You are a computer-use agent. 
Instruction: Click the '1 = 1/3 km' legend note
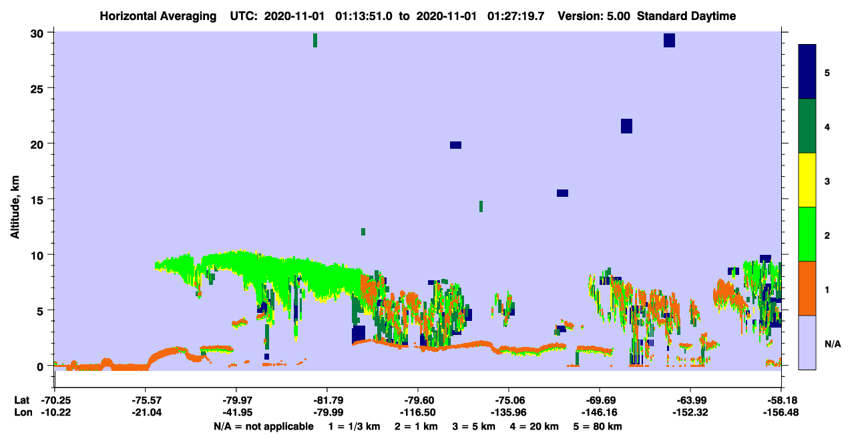pyautogui.click(x=355, y=427)
